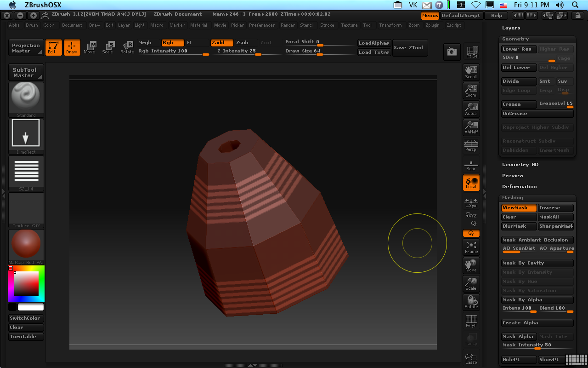Expand the Deformation section
The width and height of the screenshot is (588, 368).
click(519, 187)
